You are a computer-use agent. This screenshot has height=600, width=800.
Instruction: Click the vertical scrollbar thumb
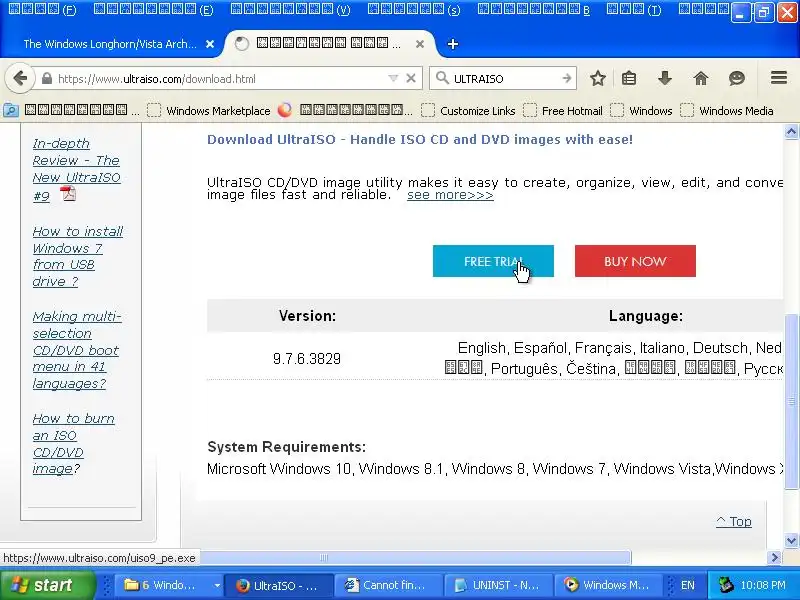(x=791, y=402)
